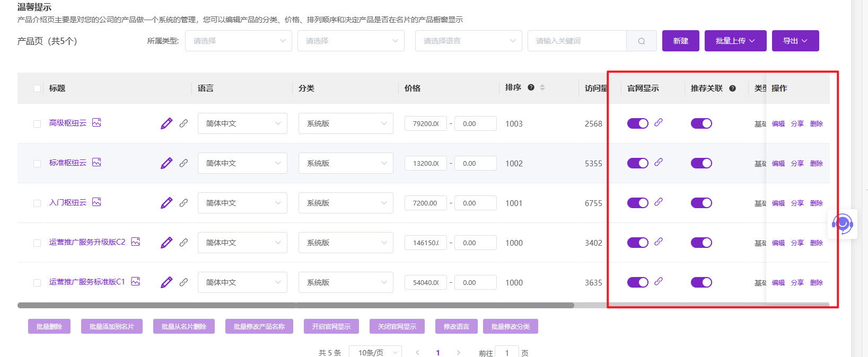This screenshot has width=868, height=357.
Task: Turn off 官网显示 toggle for 标准枢纽云
Action: [x=637, y=163]
